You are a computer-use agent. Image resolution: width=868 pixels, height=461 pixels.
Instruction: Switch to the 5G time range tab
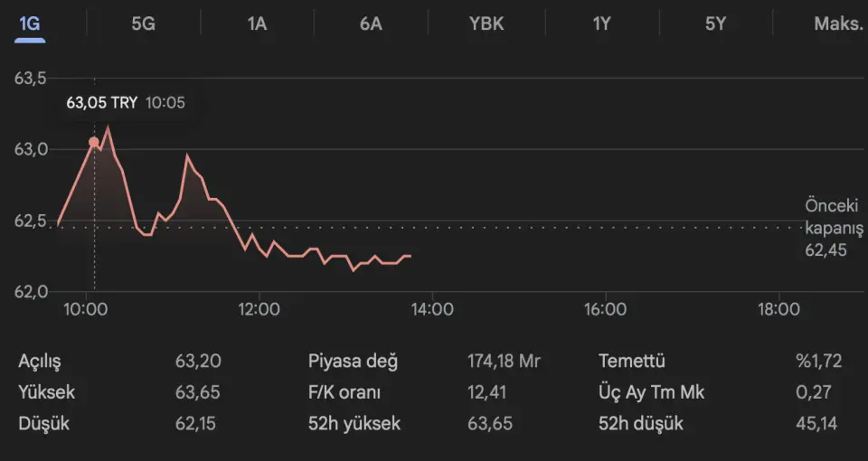(x=143, y=24)
